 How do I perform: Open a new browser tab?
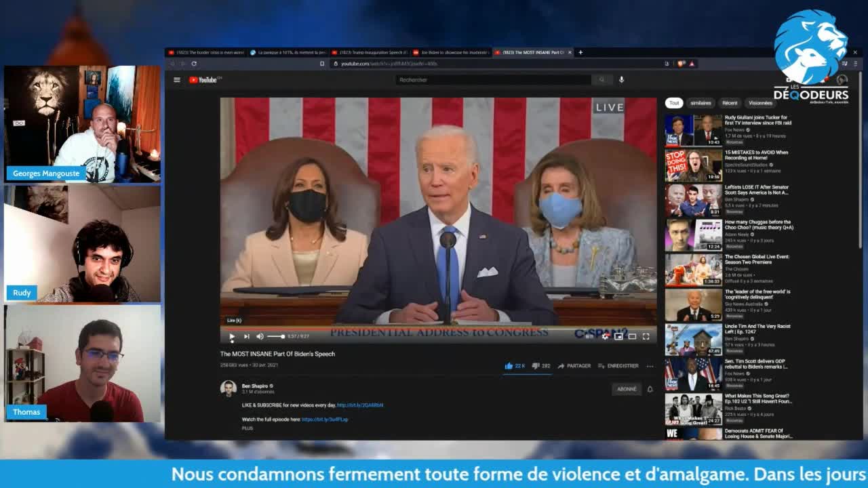[580, 52]
